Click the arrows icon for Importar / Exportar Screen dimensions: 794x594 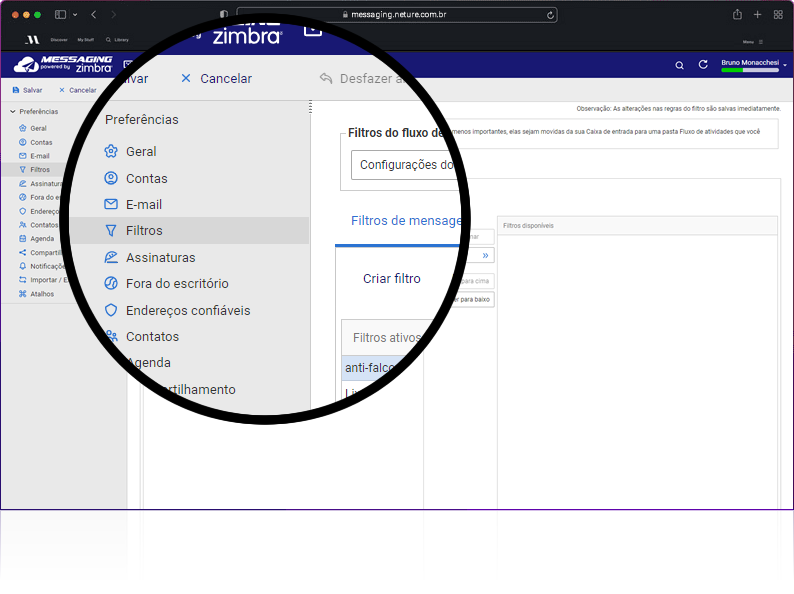pos(22,280)
